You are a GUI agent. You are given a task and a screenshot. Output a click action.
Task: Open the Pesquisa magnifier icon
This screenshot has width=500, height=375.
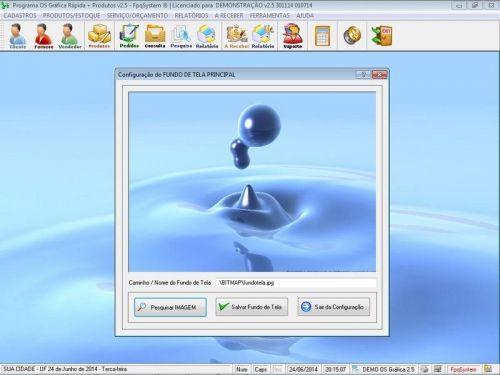click(181, 36)
